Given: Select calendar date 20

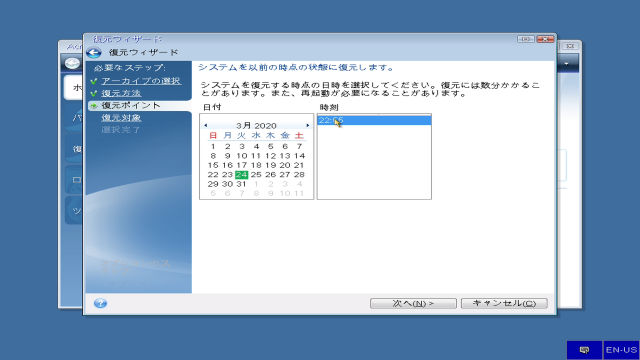Looking at the screenshot, I should coord(285,165).
